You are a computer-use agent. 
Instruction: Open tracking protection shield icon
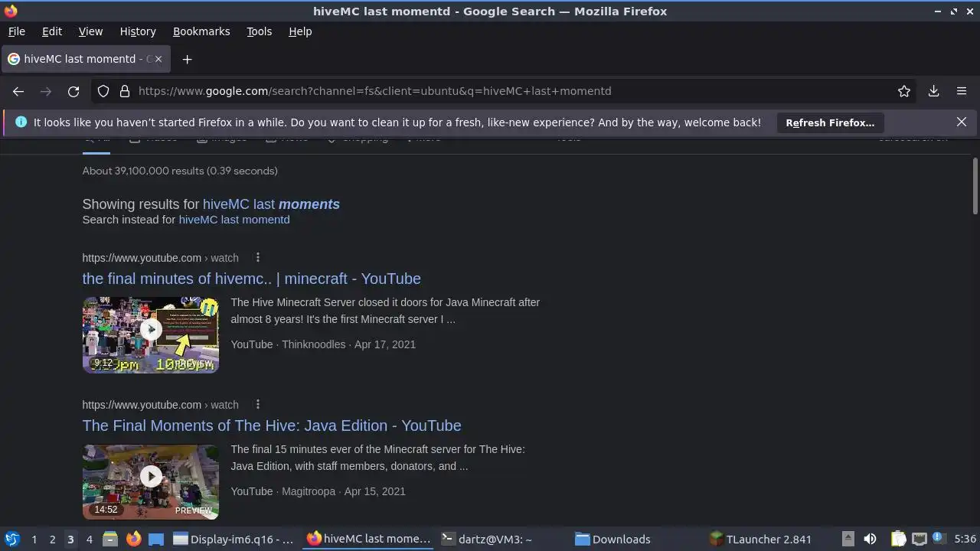(103, 91)
